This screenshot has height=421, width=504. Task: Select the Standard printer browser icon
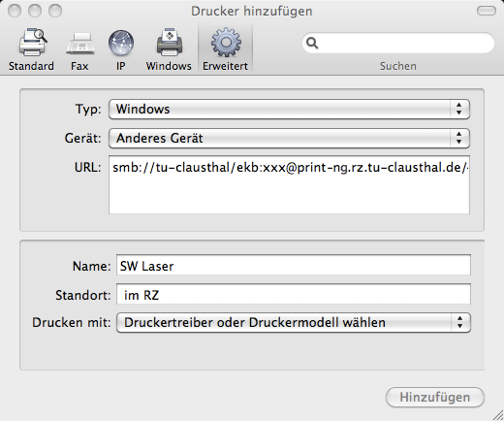click(x=32, y=43)
